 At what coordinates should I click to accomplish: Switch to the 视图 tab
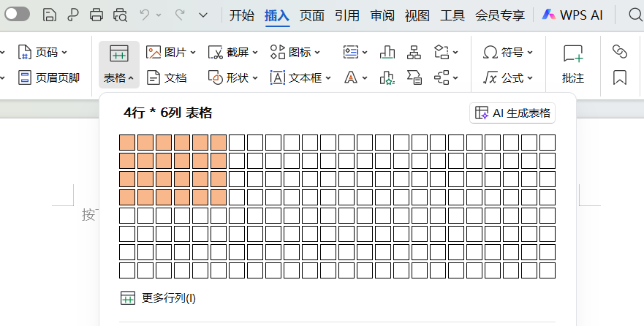pyautogui.click(x=417, y=15)
